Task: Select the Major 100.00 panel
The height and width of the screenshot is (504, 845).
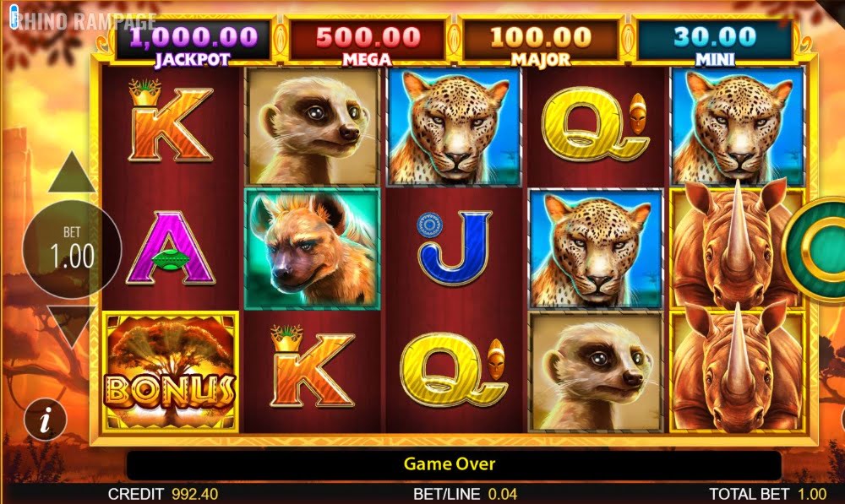Action: [541, 42]
